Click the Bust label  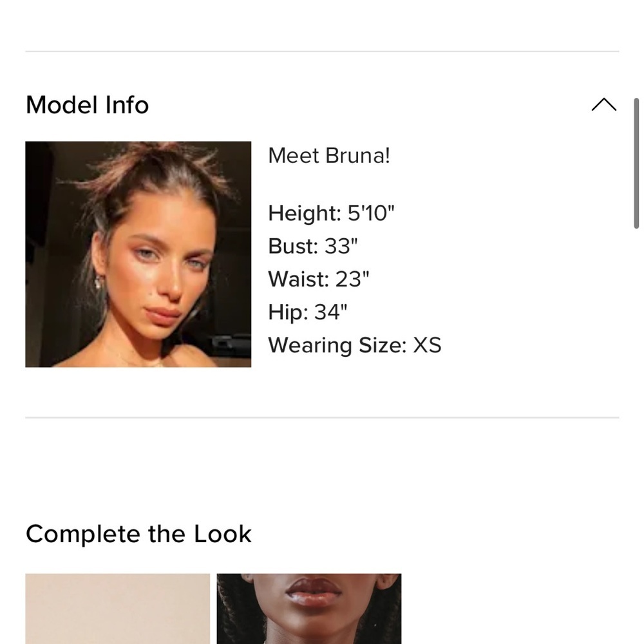tap(293, 246)
